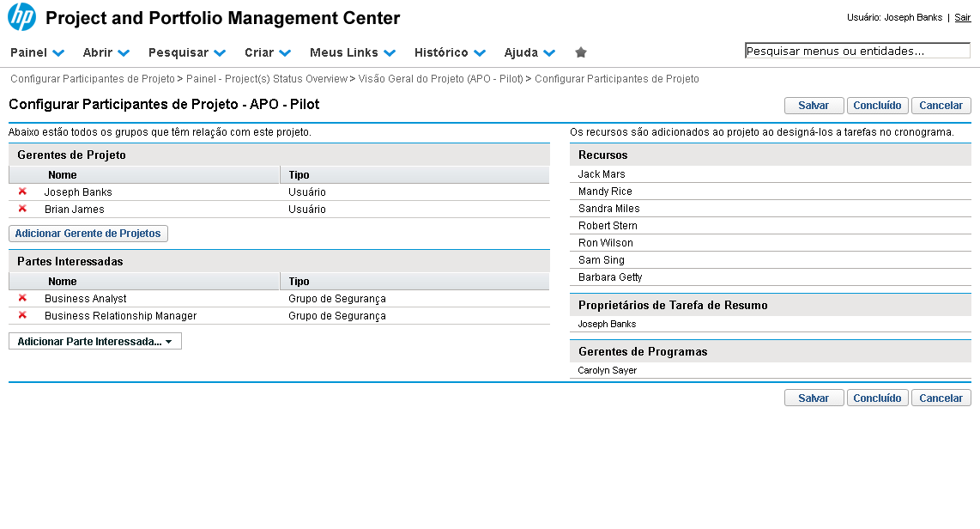
Task: Expand the Criar menu chevron
Action: pyautogui.click(x=285, y=52)
